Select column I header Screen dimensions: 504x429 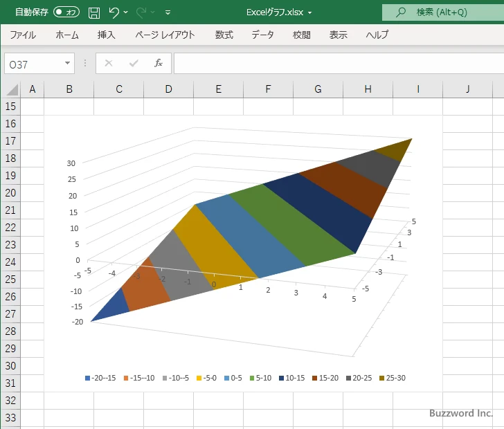tap(418, 89)
